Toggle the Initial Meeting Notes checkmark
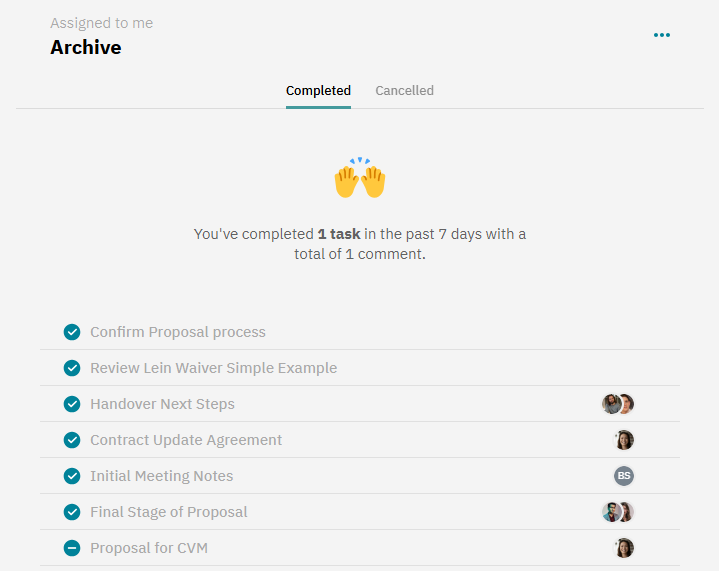 pyautogui.click(x=72, y=476)
